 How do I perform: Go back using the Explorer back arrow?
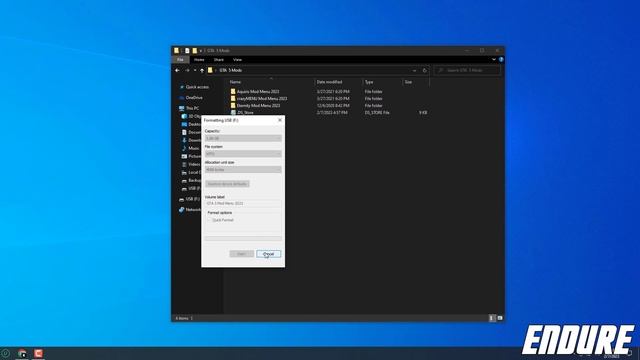click(x=177, y=70)
